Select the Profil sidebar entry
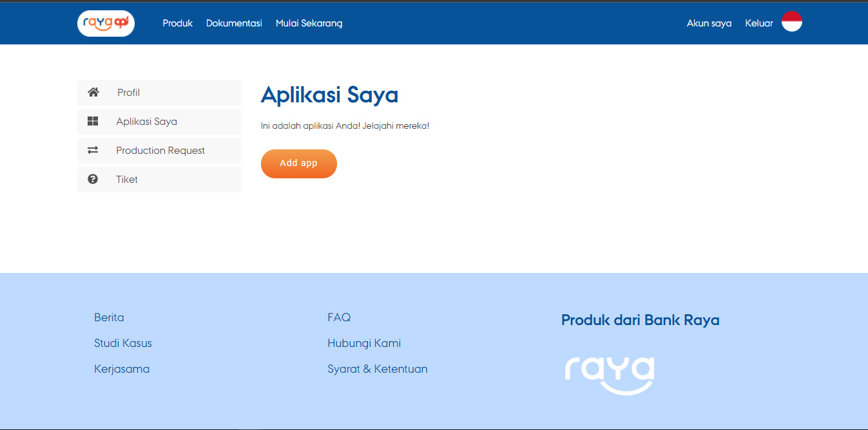 pyautogui.click(x=128, y=92)
